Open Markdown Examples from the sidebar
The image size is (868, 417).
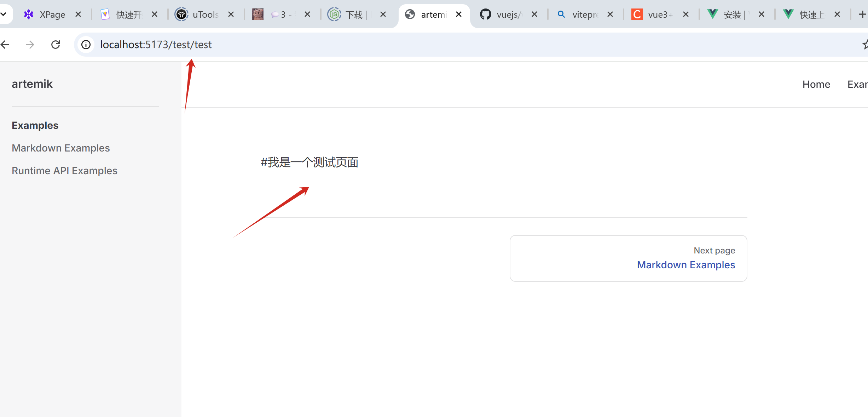60,148
